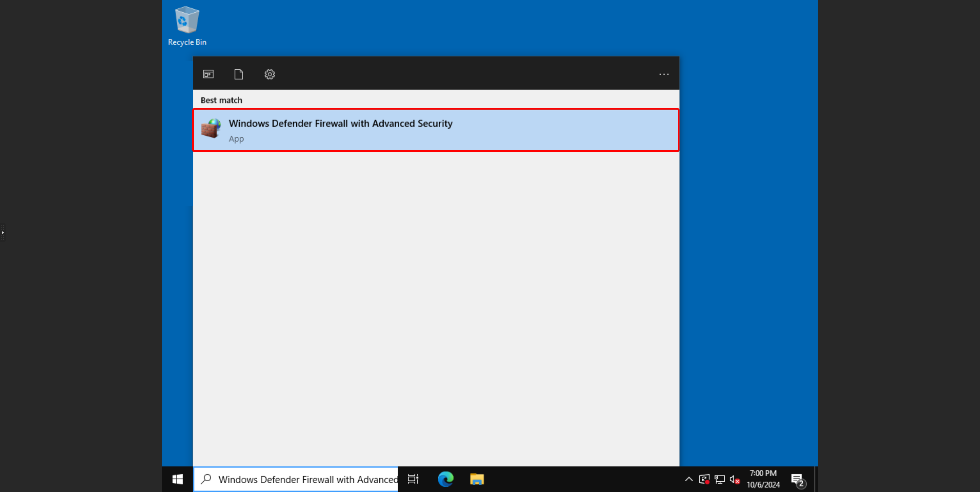
Task: Open File Explorer from the taskbar
Action: click(477, 479)
